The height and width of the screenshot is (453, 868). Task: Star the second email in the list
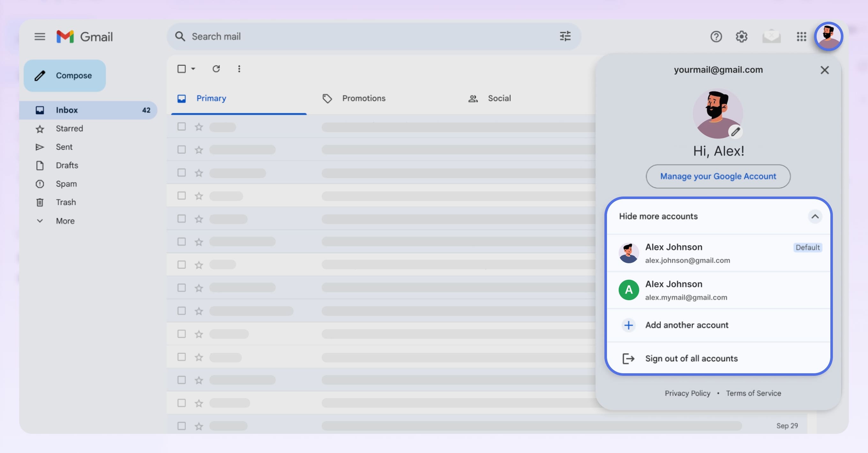coord(199,150)
